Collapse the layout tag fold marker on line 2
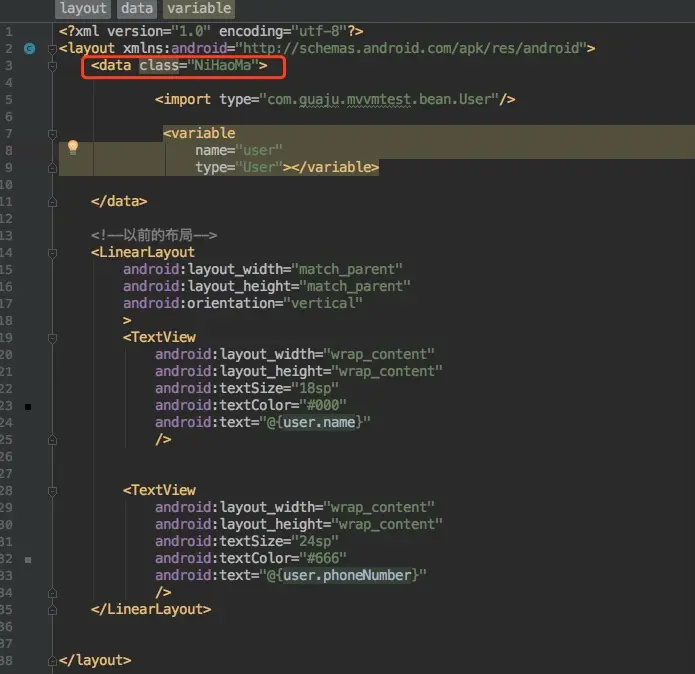Screen dimensions: 695x674 [52, 49]
